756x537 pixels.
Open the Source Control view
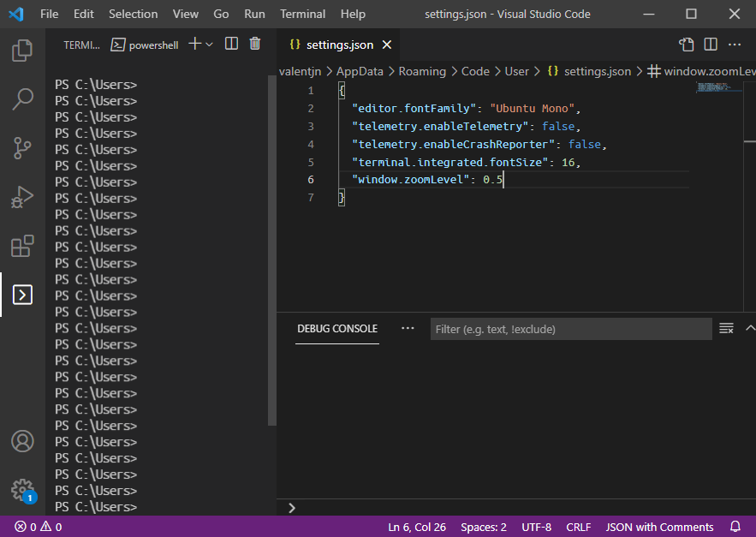22,148
